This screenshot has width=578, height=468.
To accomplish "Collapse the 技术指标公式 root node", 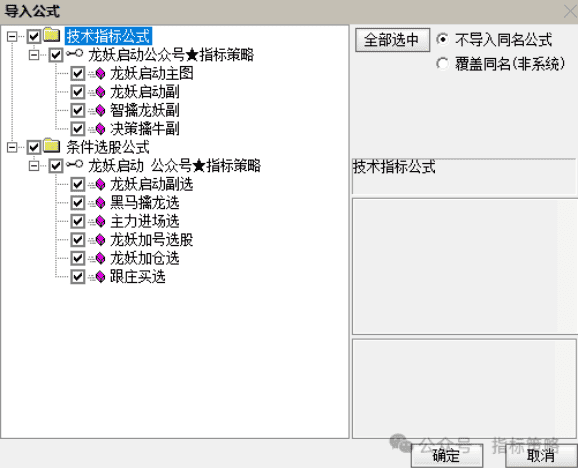I will click(x=12, y=36).
